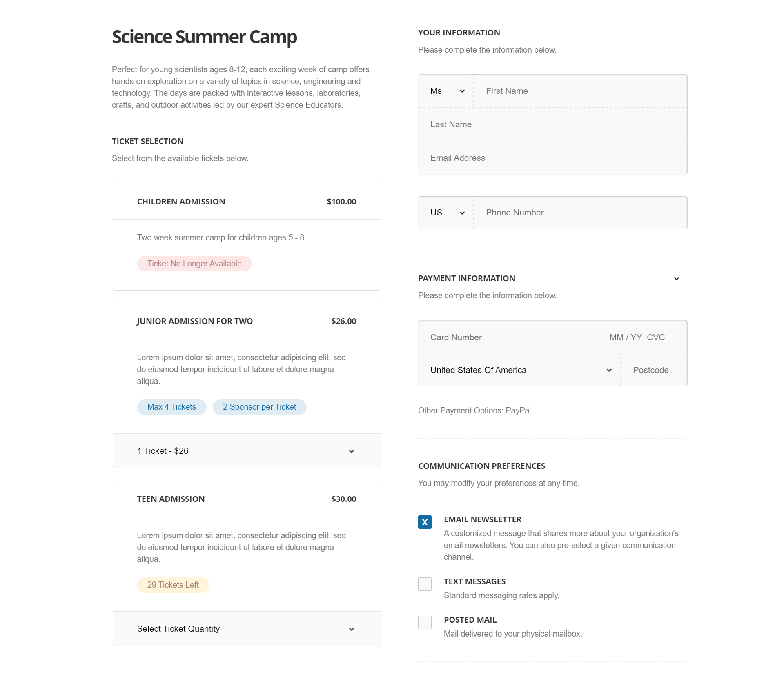Viewport: 784px width, 690px height.
Task: Toggle the Email Newsletter checkbox on
Action: coord(425,522)
